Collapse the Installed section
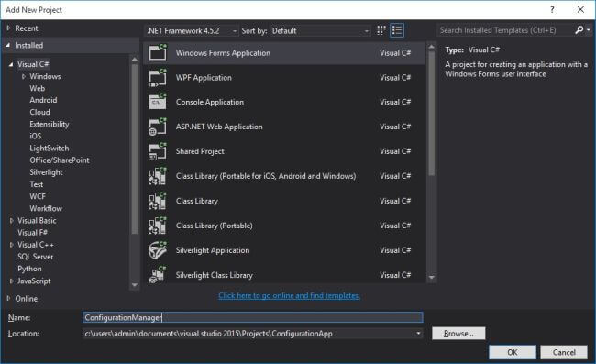596x364 pixels. 8,45
